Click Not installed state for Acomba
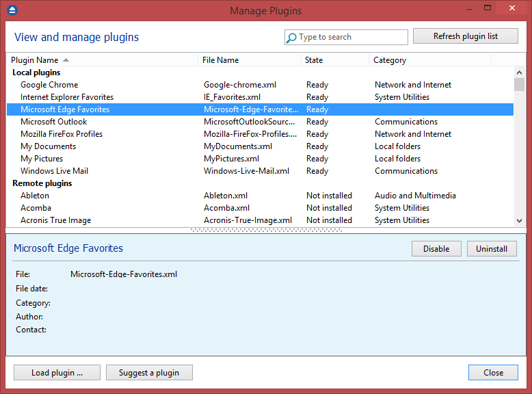Viewport: 532px width, 394px height. tap(329, 208)
